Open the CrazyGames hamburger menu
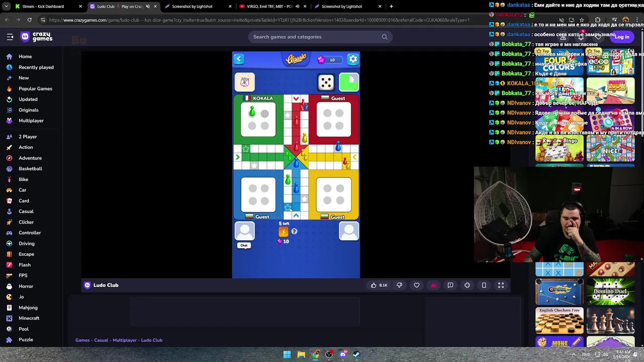The image size is (644, 362). point(10,37)
